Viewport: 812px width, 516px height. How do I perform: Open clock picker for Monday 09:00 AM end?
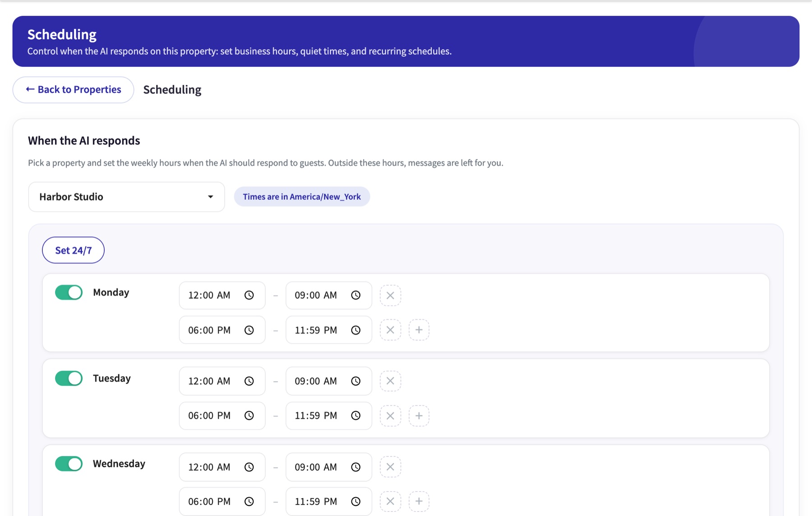point(356,295)
